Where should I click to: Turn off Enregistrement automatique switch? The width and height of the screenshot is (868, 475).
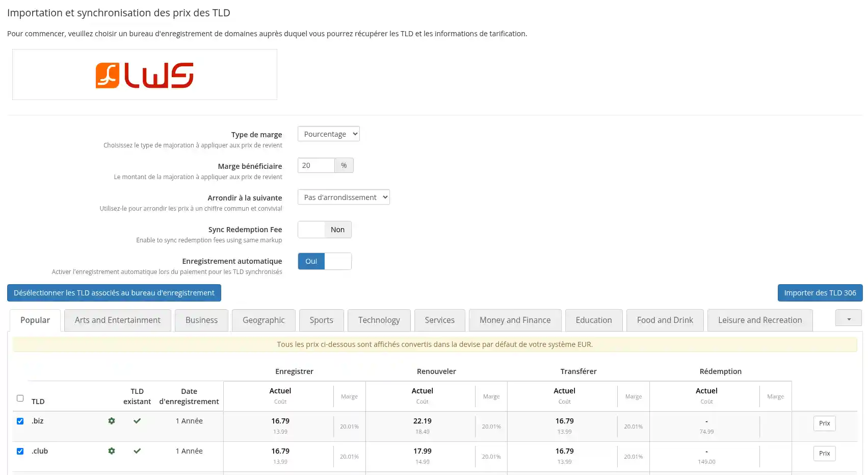coord(325,261)
